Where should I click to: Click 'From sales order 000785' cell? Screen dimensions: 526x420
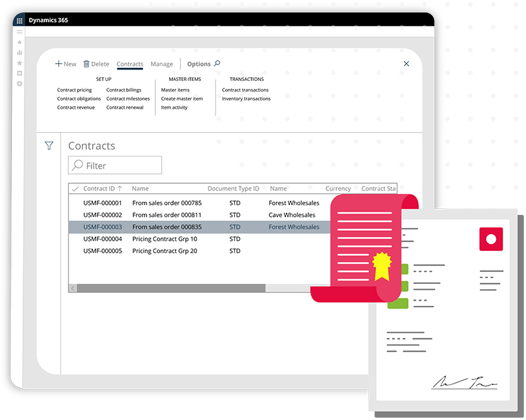tap(167, 203)
